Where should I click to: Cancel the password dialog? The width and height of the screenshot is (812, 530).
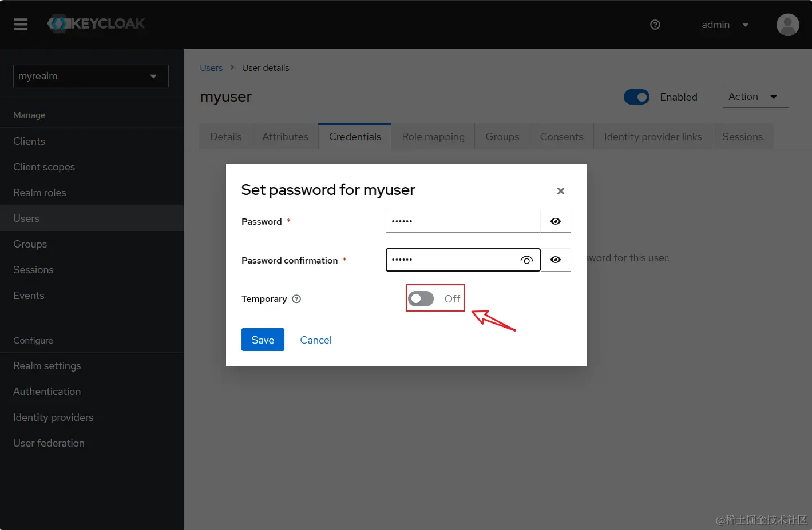(315, 340)
